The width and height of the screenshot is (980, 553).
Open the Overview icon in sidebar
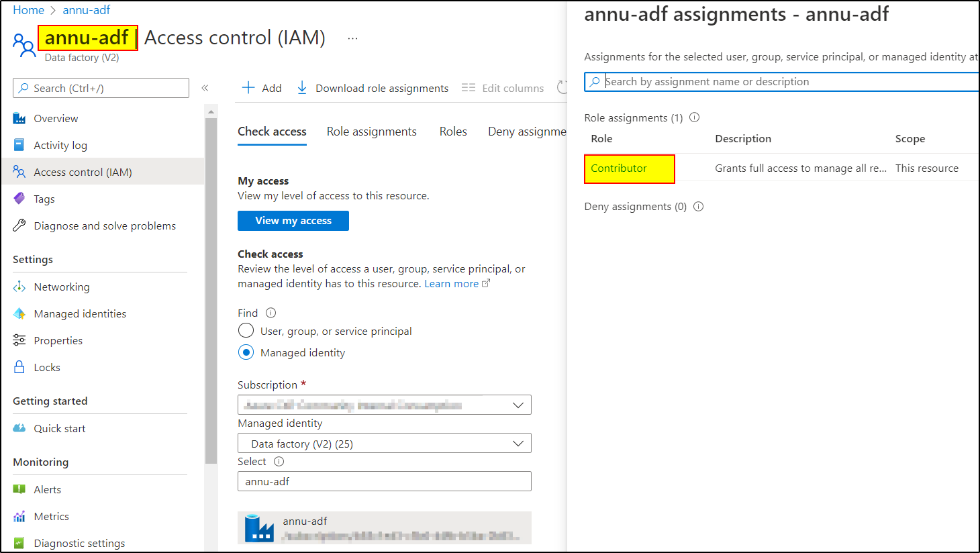[x=19, y=119]
